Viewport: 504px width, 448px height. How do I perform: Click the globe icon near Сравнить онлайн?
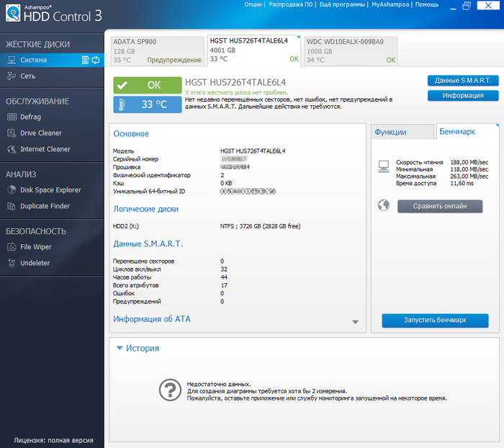coord(384,205)
